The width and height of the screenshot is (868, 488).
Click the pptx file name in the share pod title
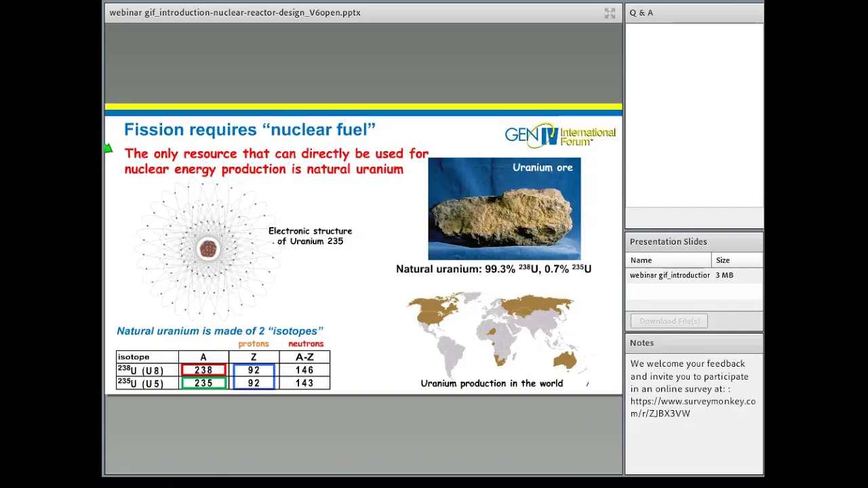235,13
